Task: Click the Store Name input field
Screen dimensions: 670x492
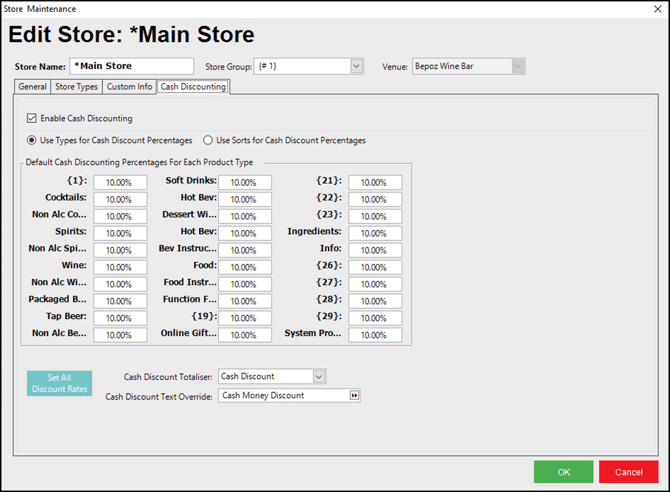Action: tap(131, 67)
